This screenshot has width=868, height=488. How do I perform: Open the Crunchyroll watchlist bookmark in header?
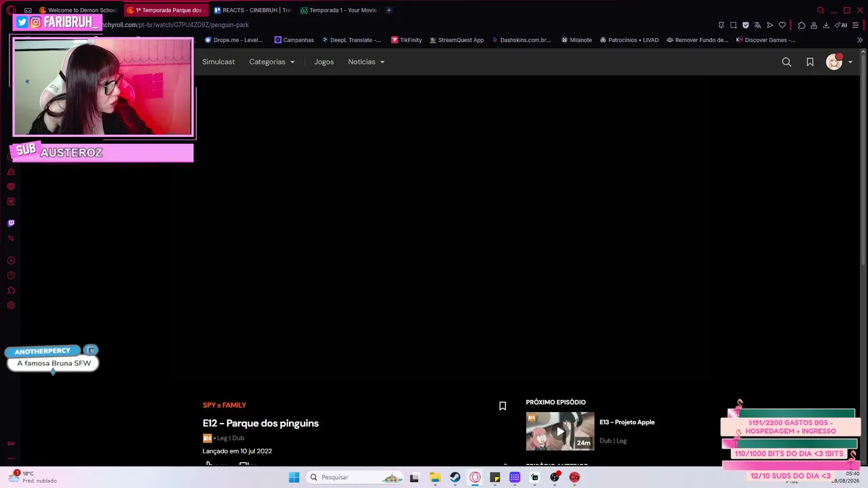point(810,62)
